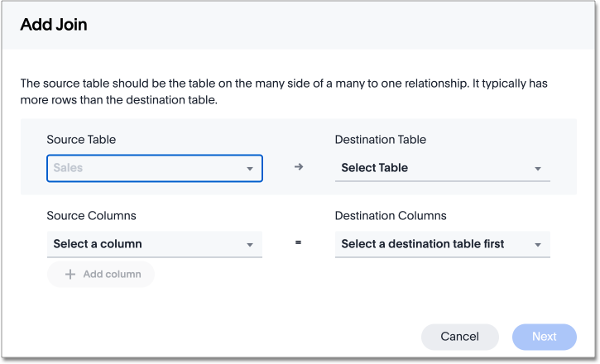Click the caret arrow in Source Columns field
This screenshot has width=600, height=364.
pos(249,245)
